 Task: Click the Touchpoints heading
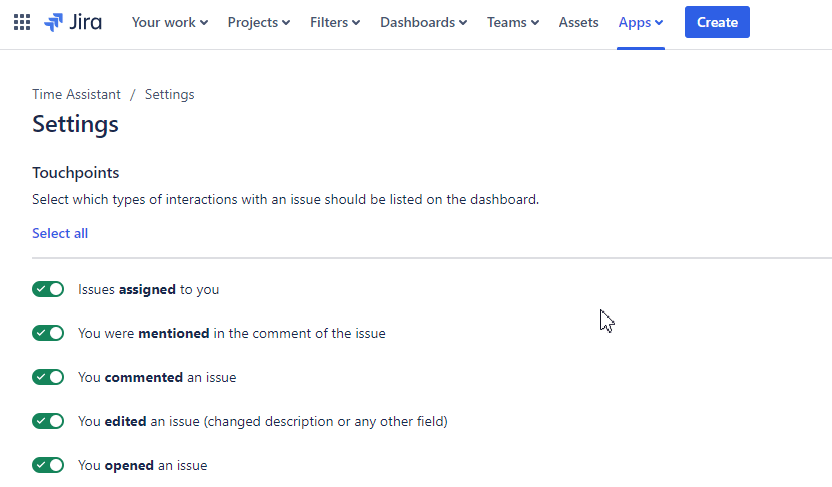click(76, 173)
